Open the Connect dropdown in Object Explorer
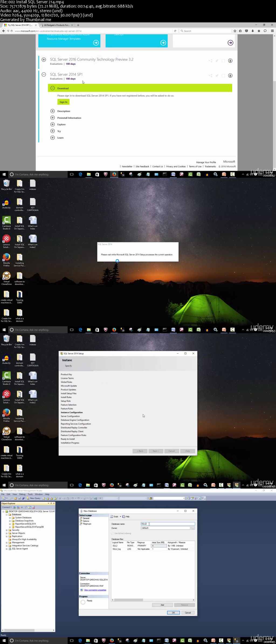The width and height of the screenshot is (276, 644). 7,507
